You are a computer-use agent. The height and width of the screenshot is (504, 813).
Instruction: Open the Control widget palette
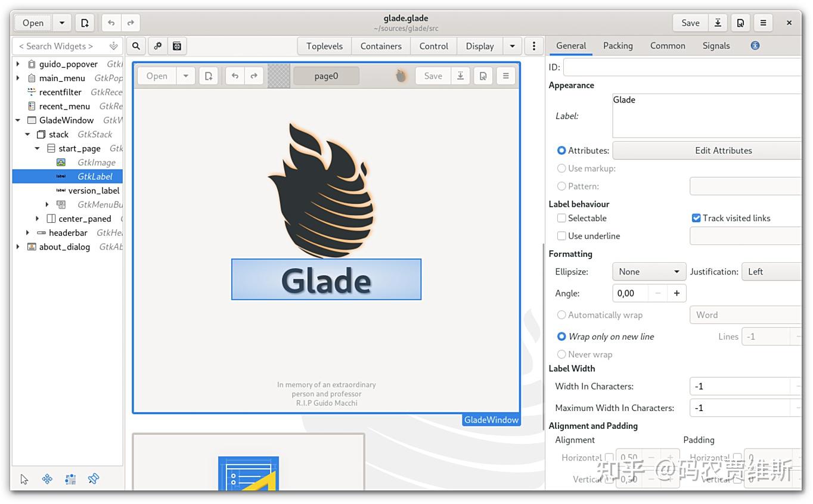point(433,46)
